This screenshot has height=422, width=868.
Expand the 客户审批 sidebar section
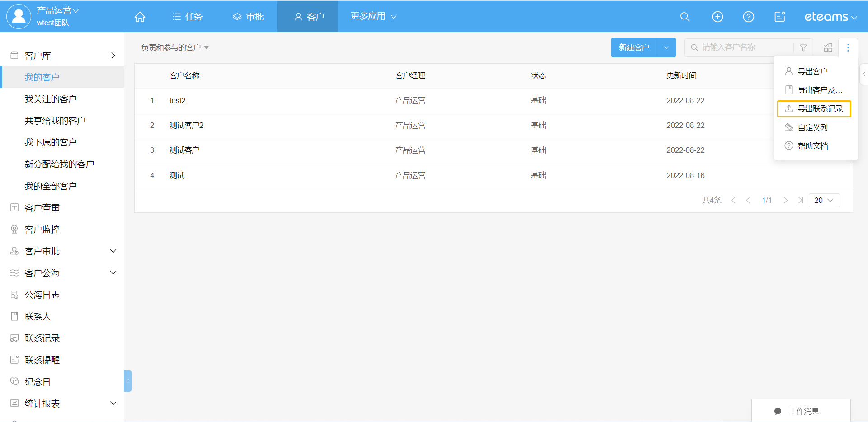point(113,251)
